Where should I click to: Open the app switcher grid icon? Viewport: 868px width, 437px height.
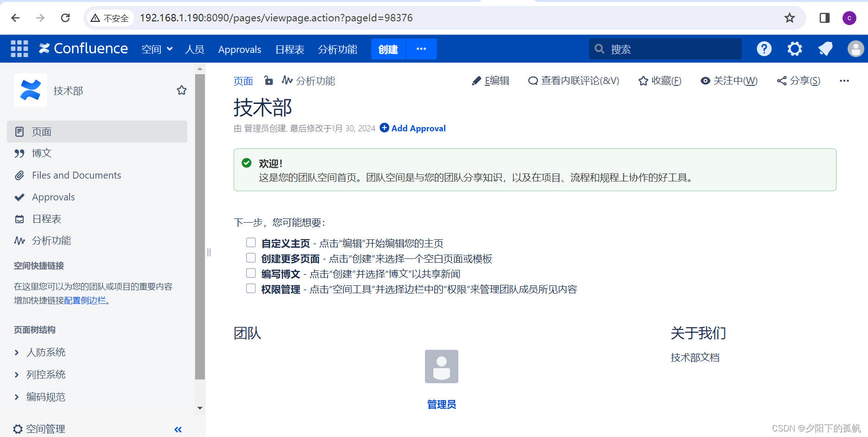(19, 49)
